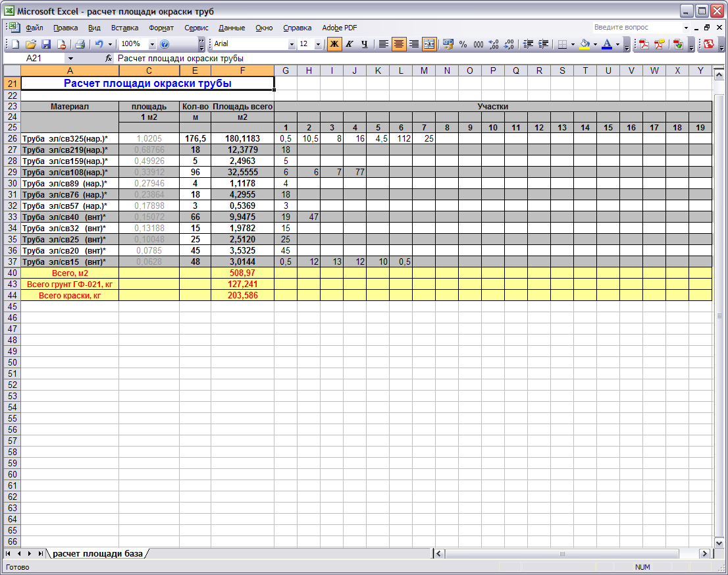Align cell text to the left
Image resolution: width=728 pixels, height=575 pixels.
click(x=384, y=44)
